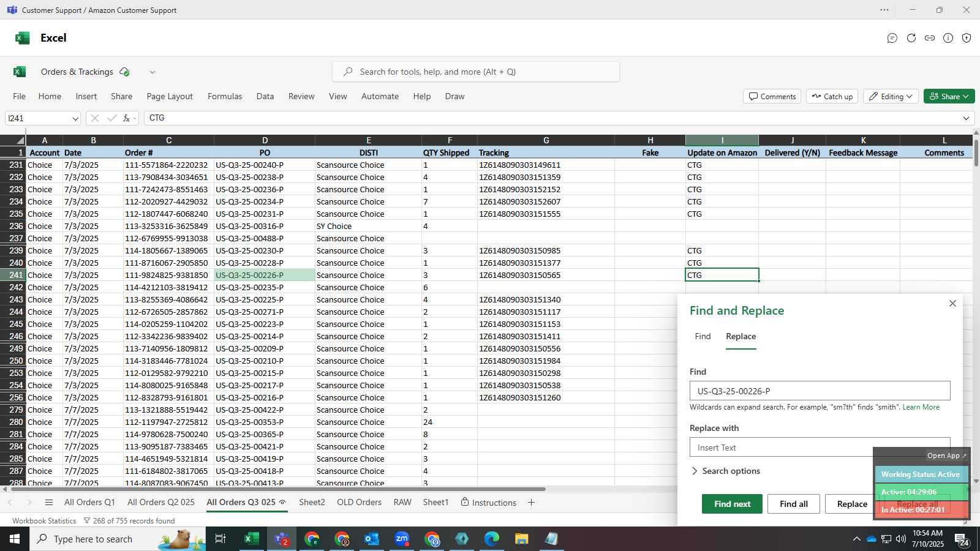This screenshot has width=980, height=551.
Task: Expand Search options in Find and Replace
Action: tap(726, 471)
